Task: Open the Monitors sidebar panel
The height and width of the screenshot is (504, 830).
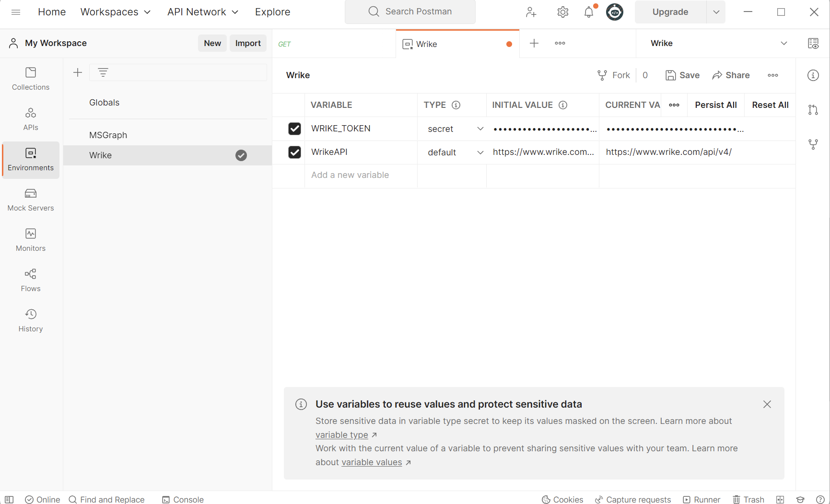Action: [x=31, y=240]
